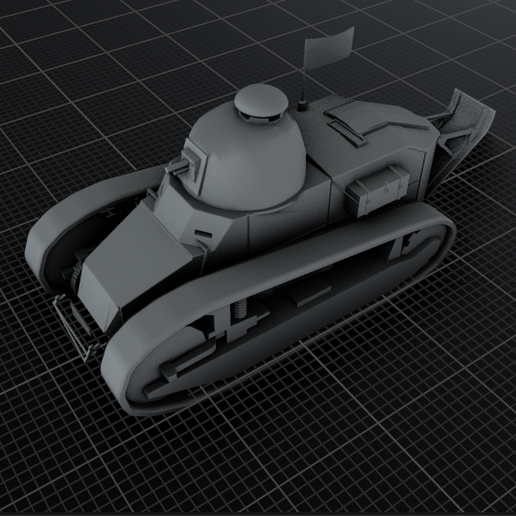516x516 pixels.
Task: Click the round cupola cap on turret
Action: [261, 100]
